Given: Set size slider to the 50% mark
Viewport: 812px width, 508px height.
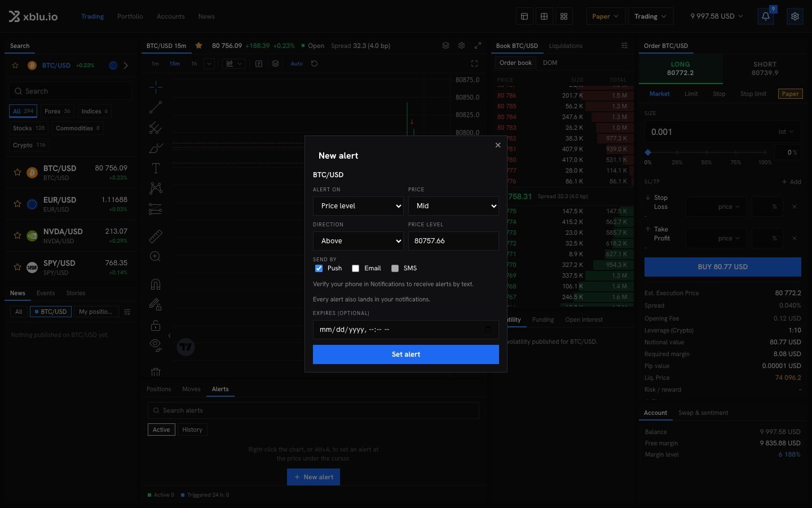Looking at the screenshot, I should tap(707, 152).
